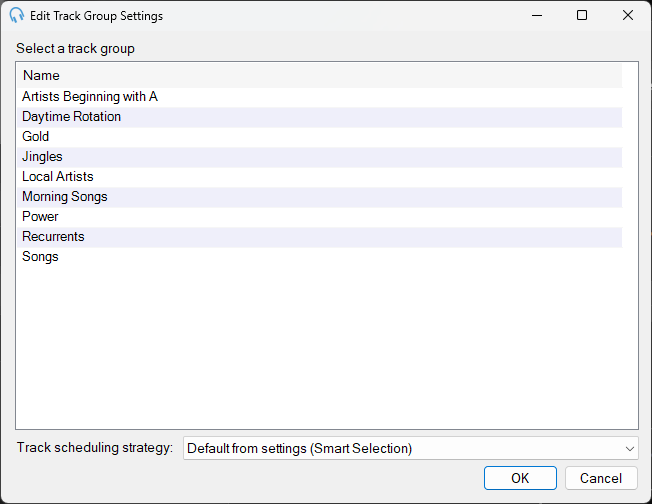Dismiss the dialog with Cancel
The image size is (652, 504).
(x=601, y=478)
